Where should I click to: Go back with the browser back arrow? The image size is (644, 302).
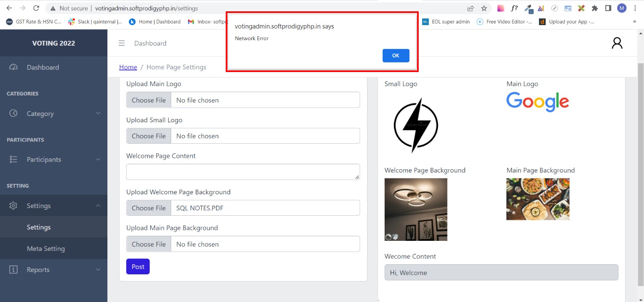(x=9, y=8)
